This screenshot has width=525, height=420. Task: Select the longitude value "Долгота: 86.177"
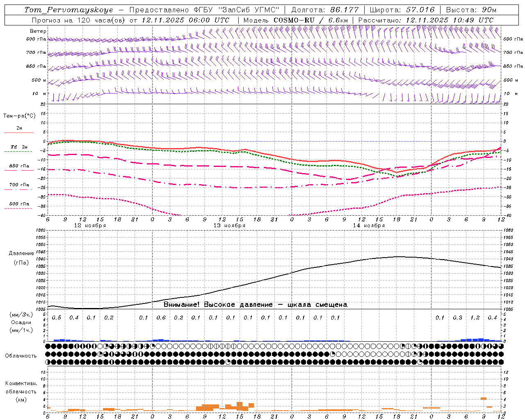[x=325, y=10]
